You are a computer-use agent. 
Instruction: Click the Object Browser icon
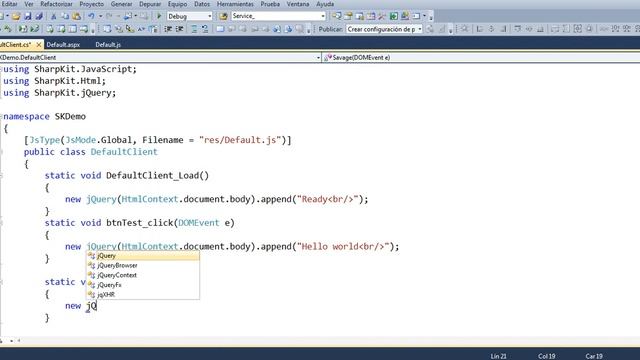(x=371, y=16)
